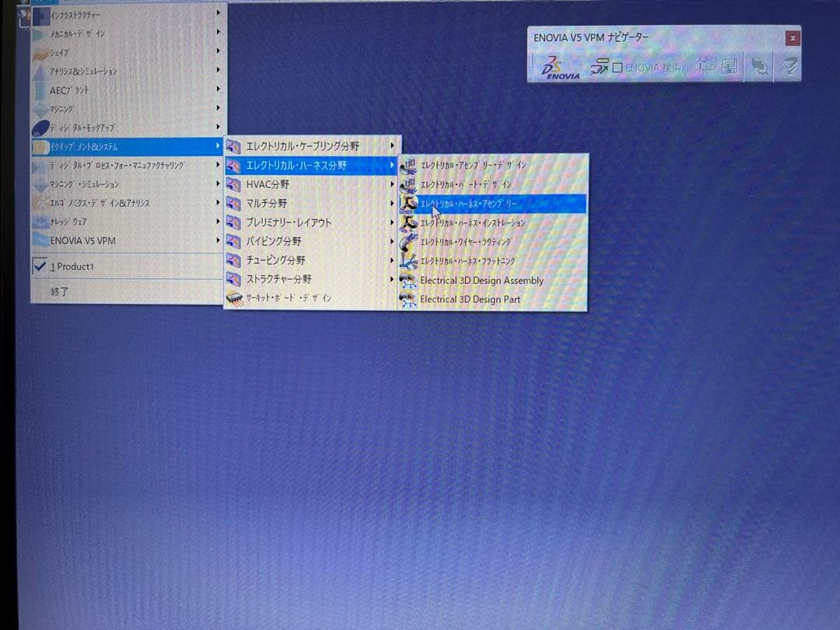Expand the エレクトリカル・ケーブリング分野 submenu

393,146
